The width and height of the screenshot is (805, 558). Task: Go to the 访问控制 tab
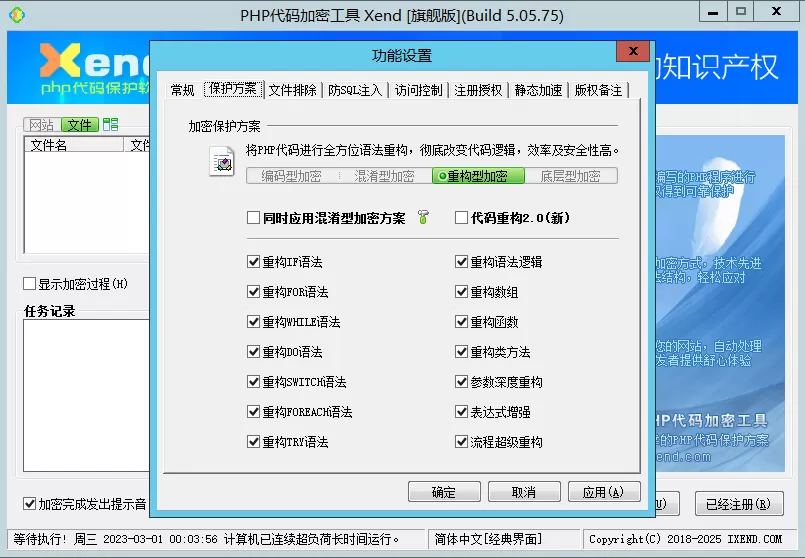418,90
